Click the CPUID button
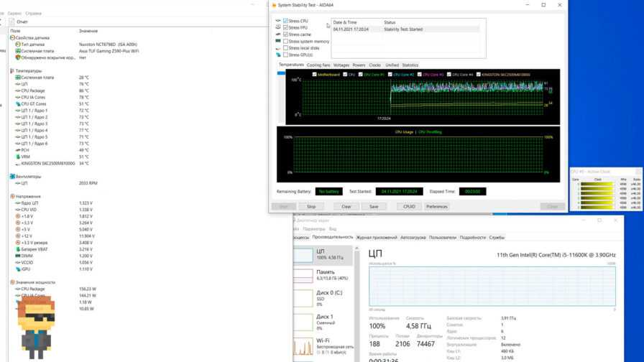The width and height of the screenshot is (644, 362). pyautogui.click(x=409, y=206)
